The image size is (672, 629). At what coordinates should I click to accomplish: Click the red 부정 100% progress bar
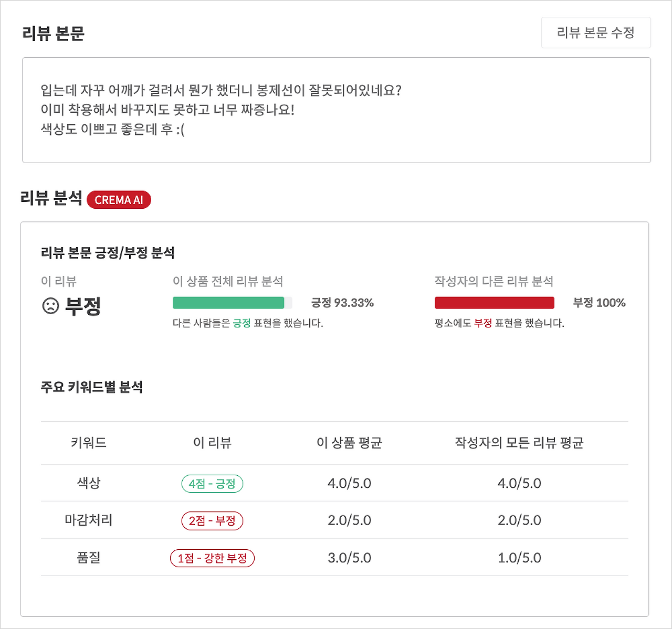pyautogui.click(x=494, y=303)
